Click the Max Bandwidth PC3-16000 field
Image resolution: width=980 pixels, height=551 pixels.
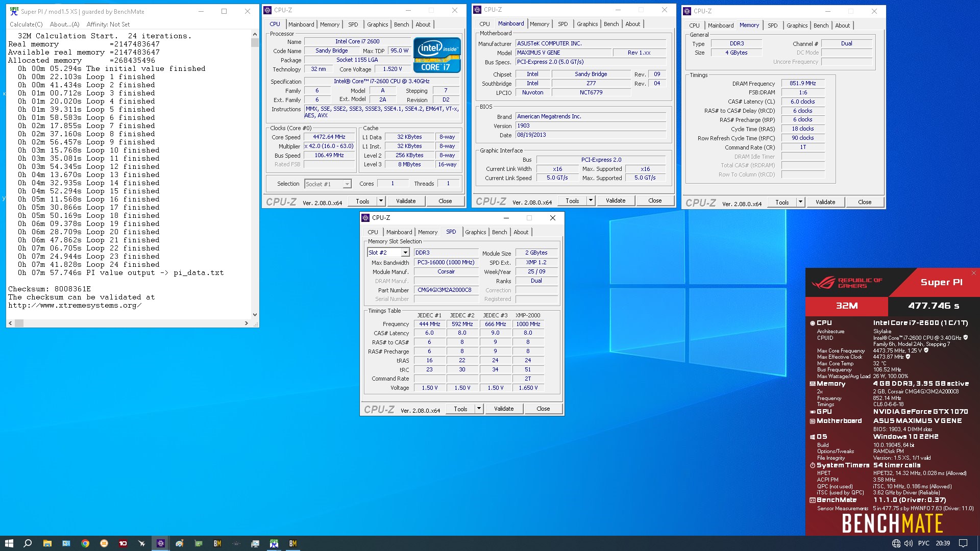coord(446,262)
